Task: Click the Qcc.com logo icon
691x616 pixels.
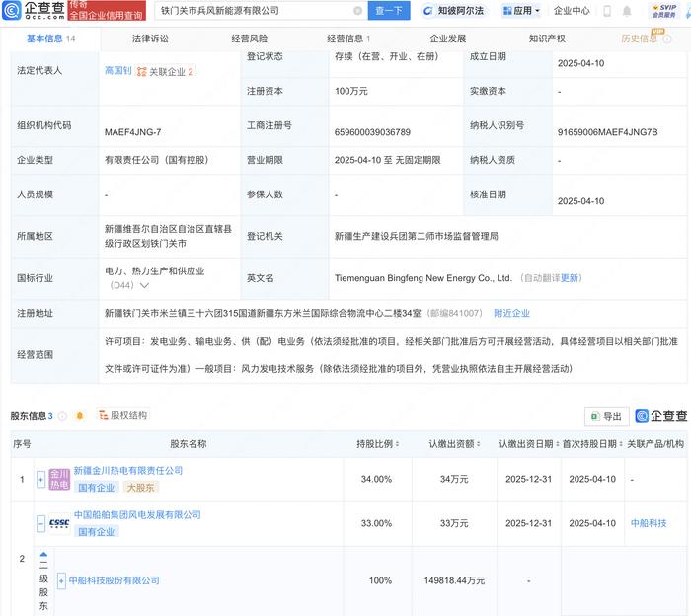Action: pos(11,10)
